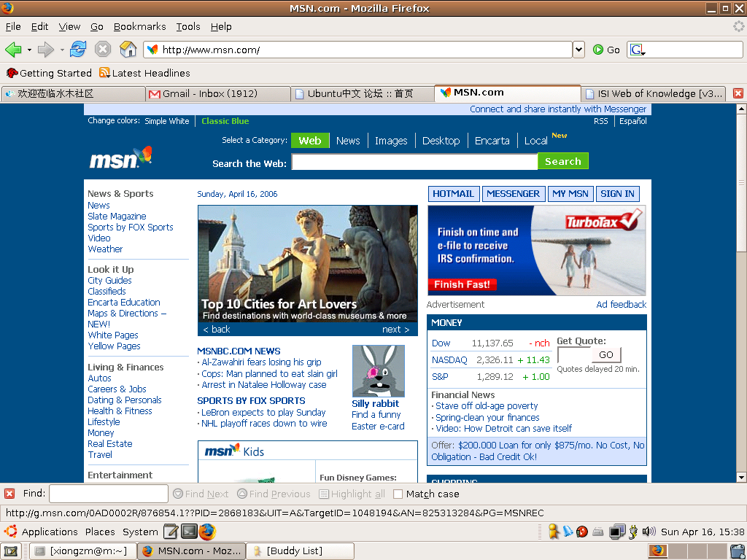747x560 pixels.
Task: Click the clock showing Sun Apr 16, 15:38
Action: click(x=703, y=532)
